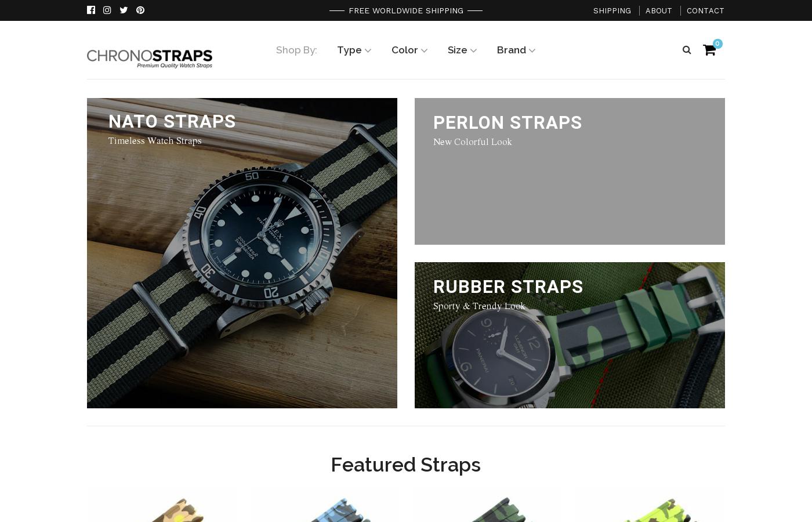Expand the Brand dropdown menu
Image resolution: width=812 pixels, height=522 pixels.
[x=516, y=50]
